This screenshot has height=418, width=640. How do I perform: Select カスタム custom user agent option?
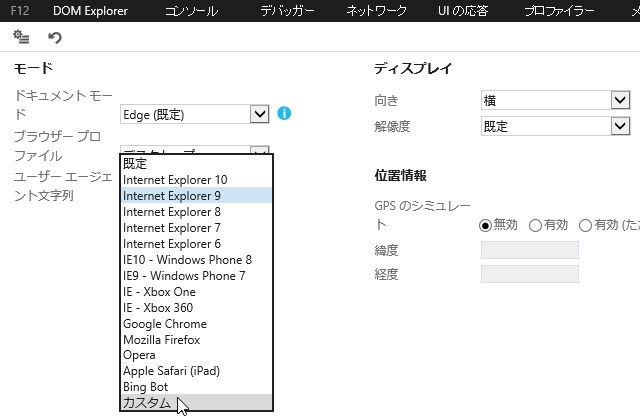coord(196,402)
